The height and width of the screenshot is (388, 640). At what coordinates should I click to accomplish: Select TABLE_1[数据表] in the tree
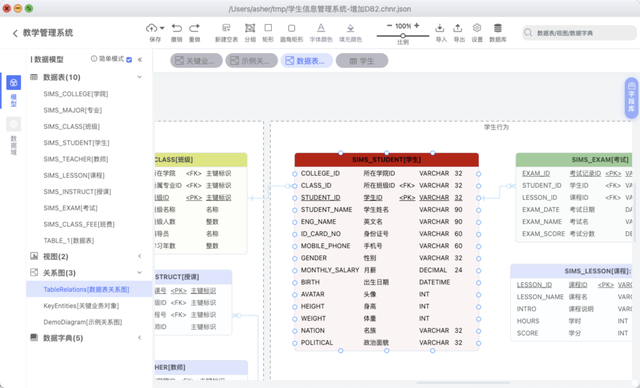point(69,241)
